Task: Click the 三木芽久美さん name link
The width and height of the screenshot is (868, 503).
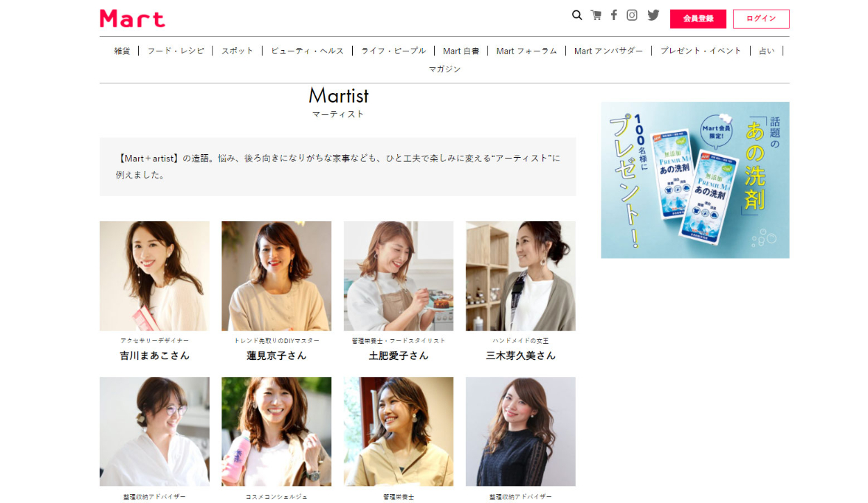Action: point(521,356)
